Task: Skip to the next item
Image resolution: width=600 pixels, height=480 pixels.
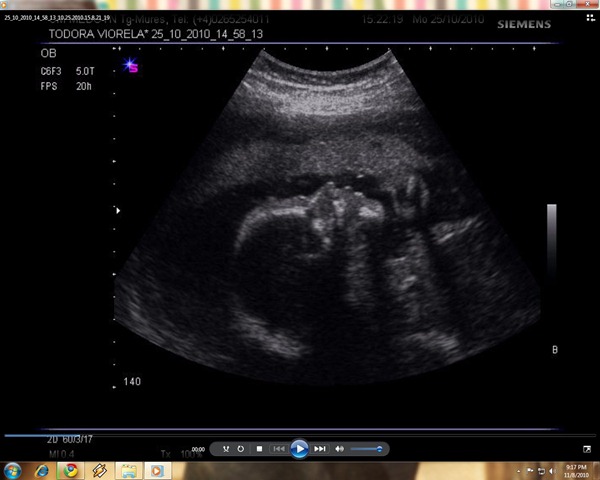Action: [320, 449]
